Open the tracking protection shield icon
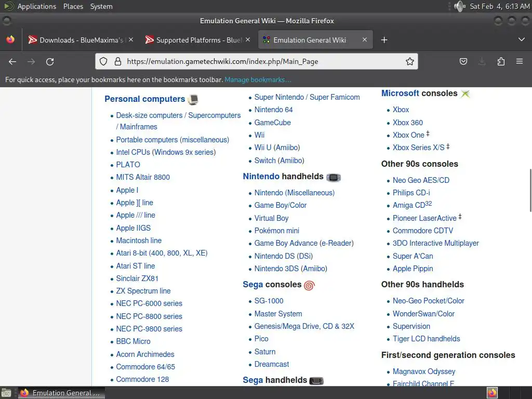532x399 pixels. tap(103, 61)
